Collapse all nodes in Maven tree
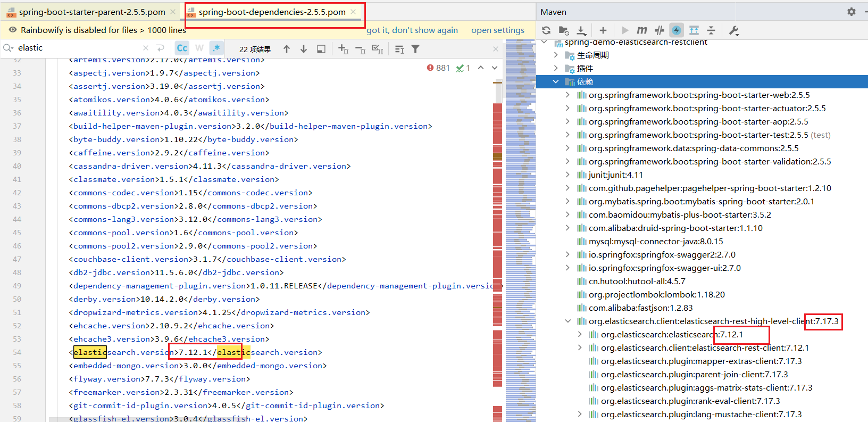This screenshot has width=868, height=422. coord(711,30)
